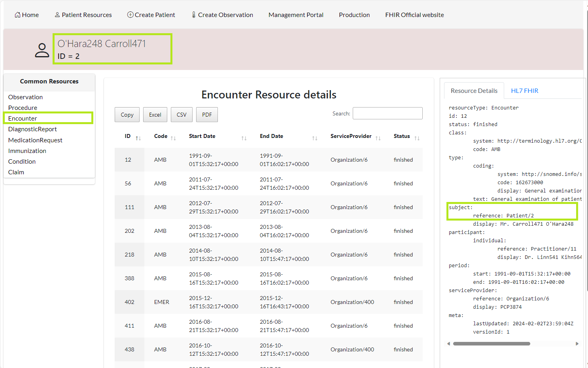Sort table by ServiceProvider arrows
Screen dimensions: 588x368
378,138
